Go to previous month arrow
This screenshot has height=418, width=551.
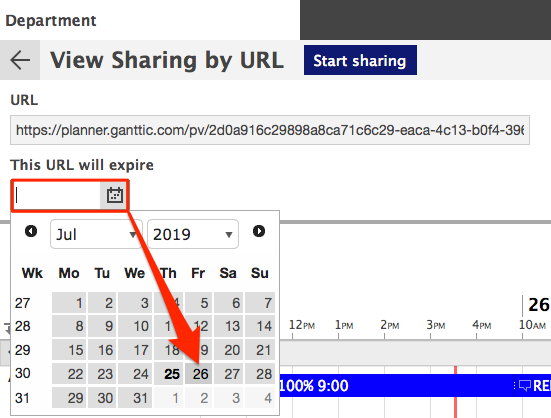(x=31, y=231)
